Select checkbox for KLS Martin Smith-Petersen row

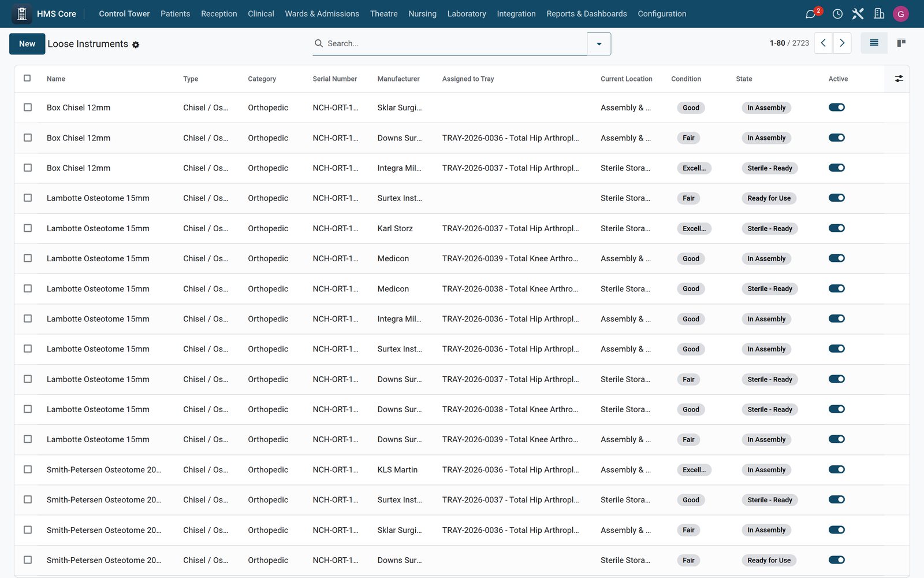pos(28,469)
